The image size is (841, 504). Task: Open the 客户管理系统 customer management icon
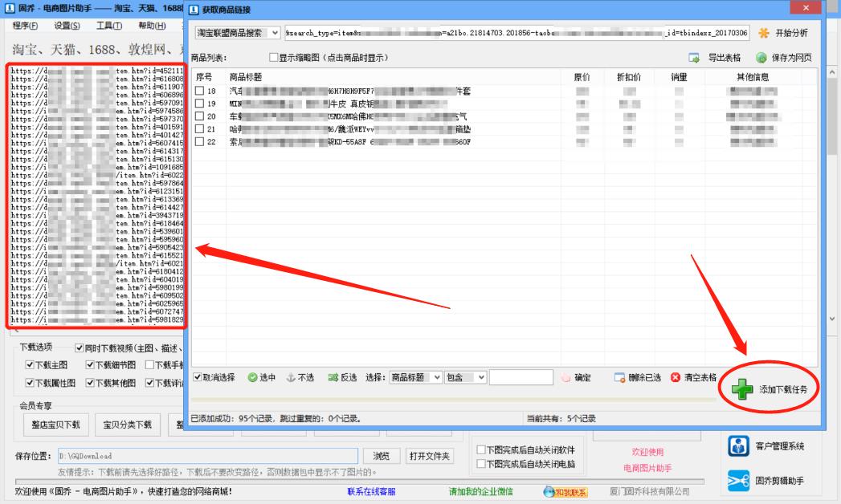click(740, 444)
